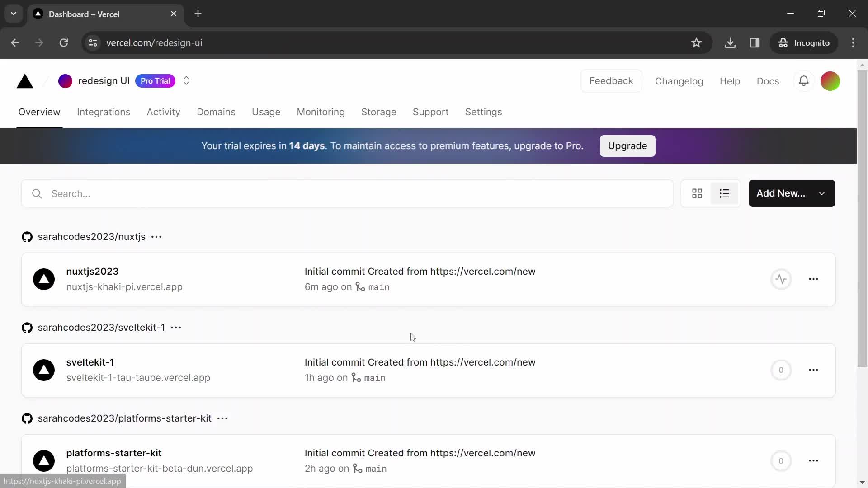The width and height of the screenshot is (868, 488).
Task: Open platforms-starter-kit card more options menu
Action: pyautogui.click(x=813, y=461)
